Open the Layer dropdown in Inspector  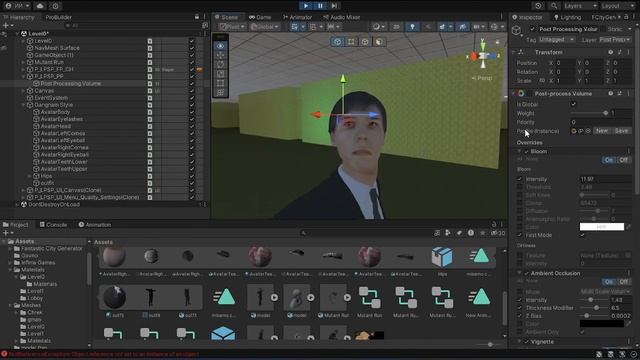(614, 40)
